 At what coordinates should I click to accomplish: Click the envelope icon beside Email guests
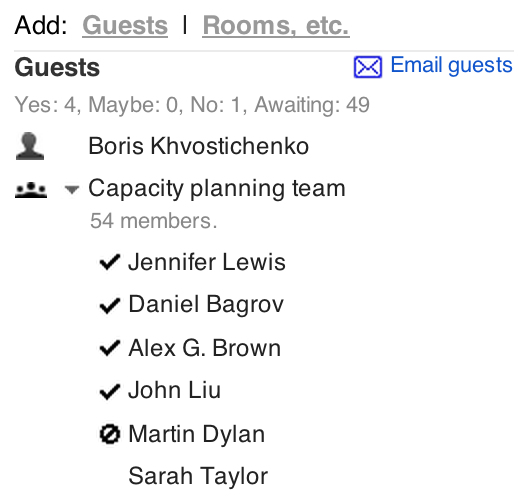[368, 67]
